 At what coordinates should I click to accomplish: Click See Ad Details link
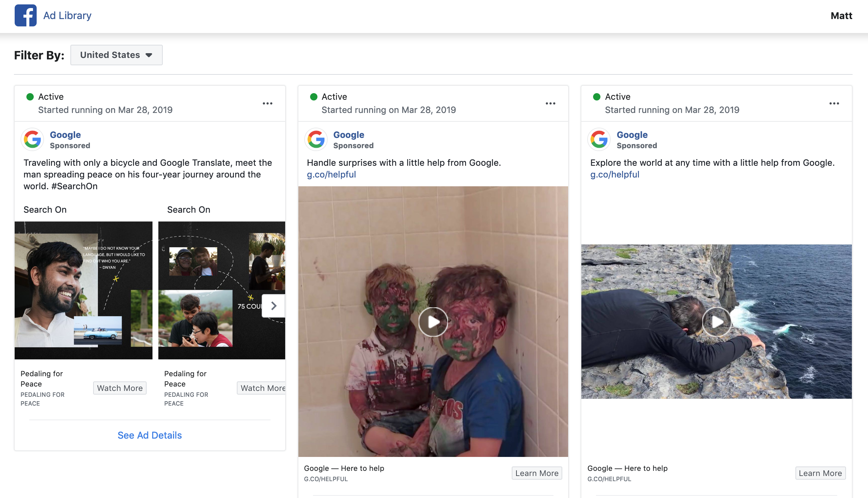click(150, 435)
